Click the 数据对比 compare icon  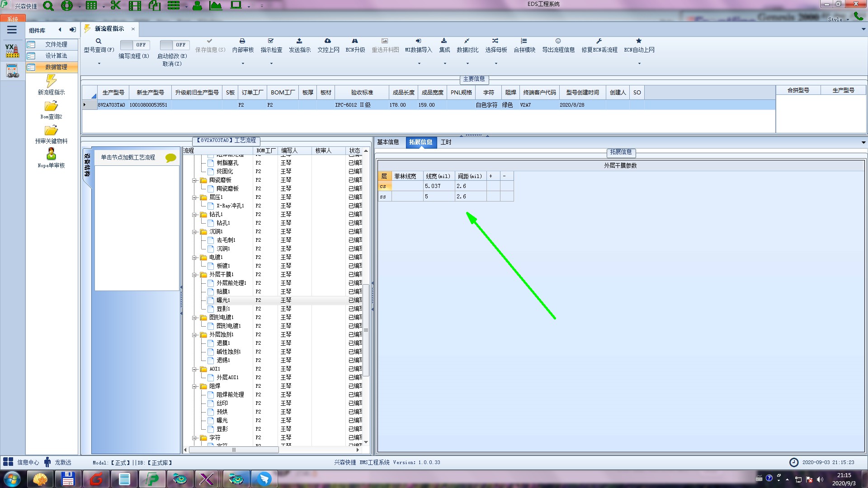click(467, 41)
